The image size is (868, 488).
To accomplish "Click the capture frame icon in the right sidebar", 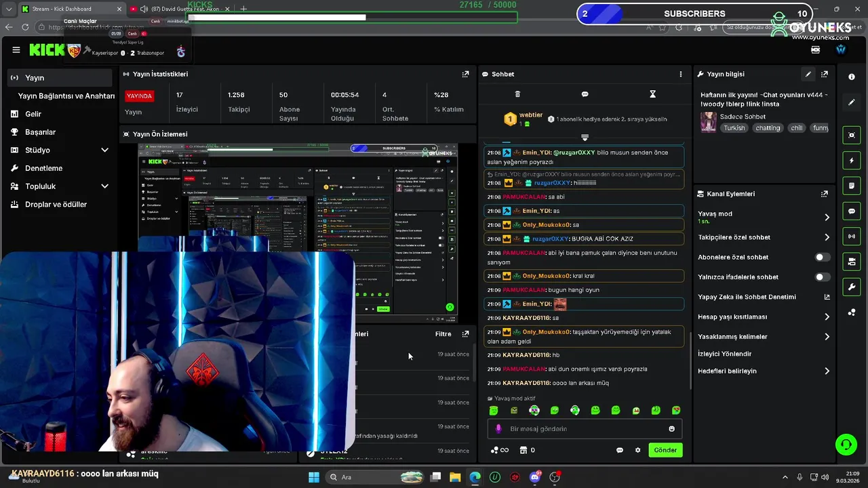I will [x=852, y=135].
